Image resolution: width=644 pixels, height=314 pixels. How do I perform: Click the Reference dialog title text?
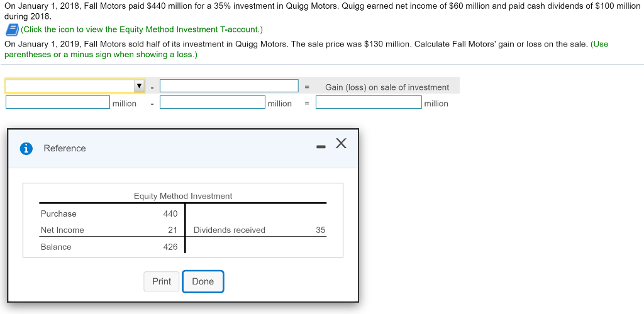[65, 148]
